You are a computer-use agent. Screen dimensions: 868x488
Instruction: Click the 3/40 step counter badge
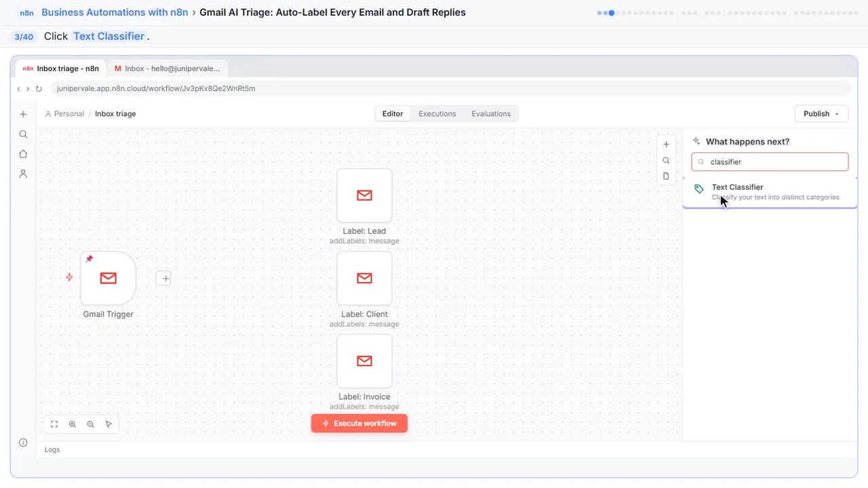(24, 37)
